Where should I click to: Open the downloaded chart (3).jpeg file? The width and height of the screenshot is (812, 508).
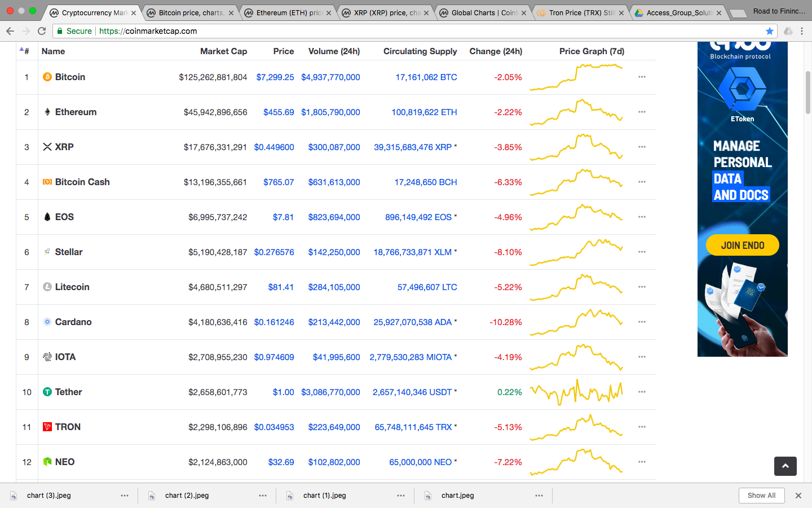(49, 496)
